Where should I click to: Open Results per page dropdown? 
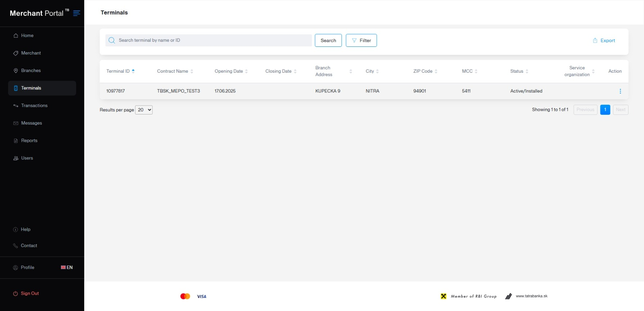pyautogui.click(x=144, y=110)
